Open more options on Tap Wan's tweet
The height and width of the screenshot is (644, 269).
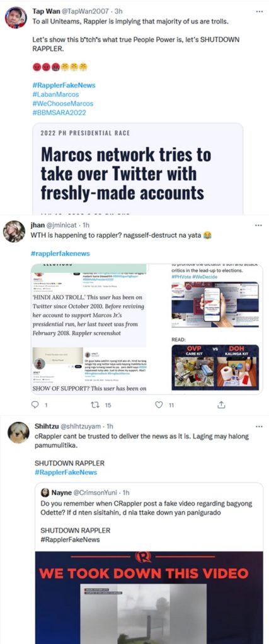pyautogui.click(x=259, y=11)
